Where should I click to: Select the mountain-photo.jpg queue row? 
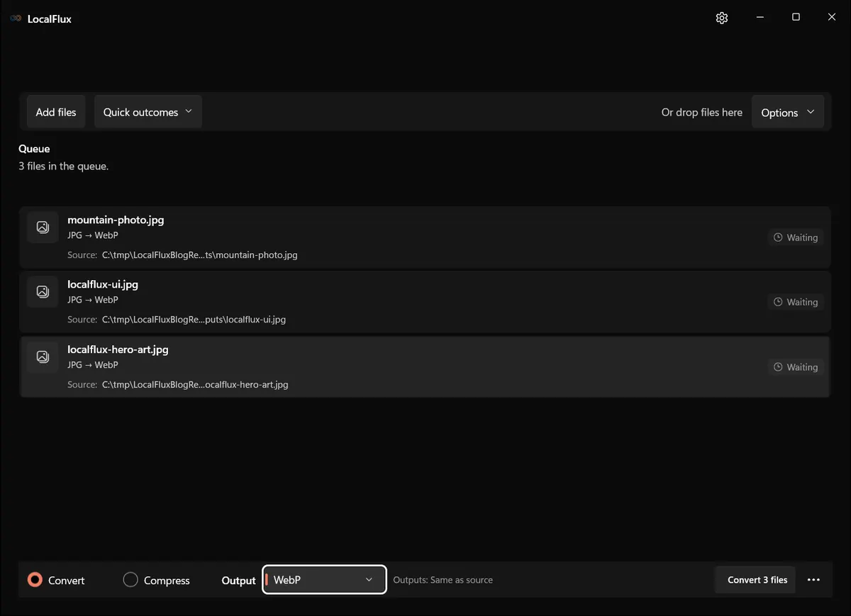425,237
